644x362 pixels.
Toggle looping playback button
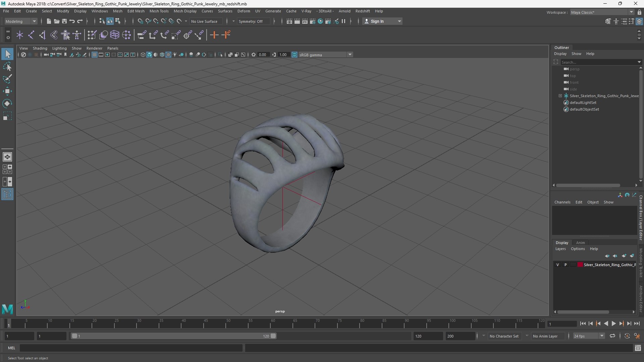612,336
